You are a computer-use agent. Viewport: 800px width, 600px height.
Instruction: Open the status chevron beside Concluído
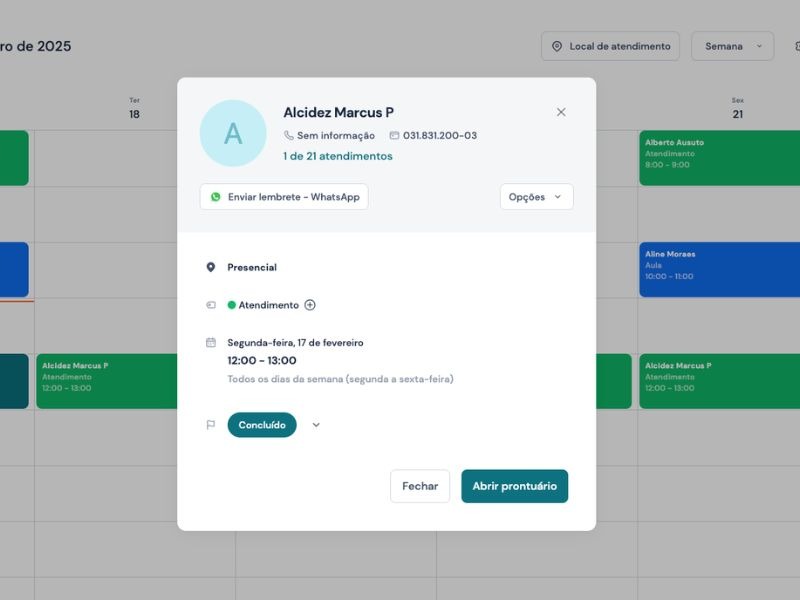coord(317,424)
